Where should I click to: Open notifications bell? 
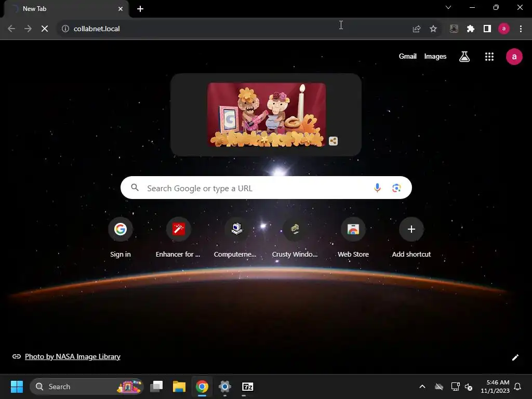point(518,387)
